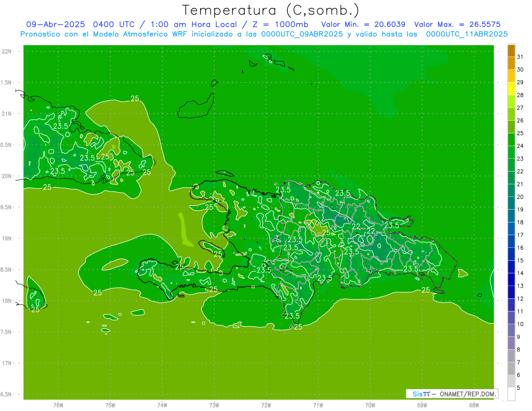Click the '21N' latitude label

click(x=7, y=114)
